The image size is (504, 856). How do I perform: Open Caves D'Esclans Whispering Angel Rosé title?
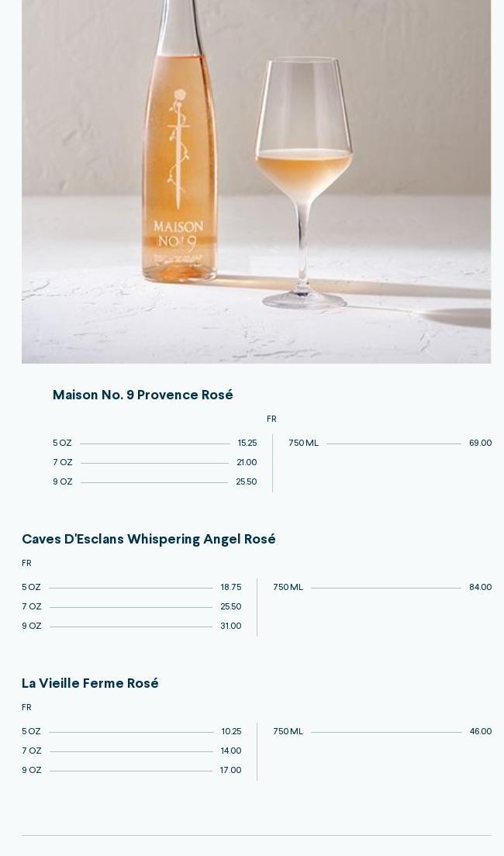(149, 539)
